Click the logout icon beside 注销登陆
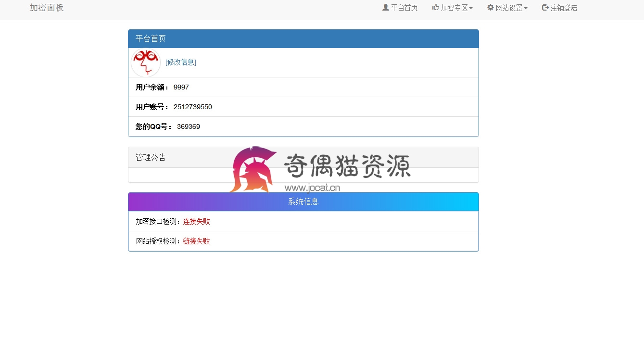Screen dimensions: 644x340 [x=545, y=7]
